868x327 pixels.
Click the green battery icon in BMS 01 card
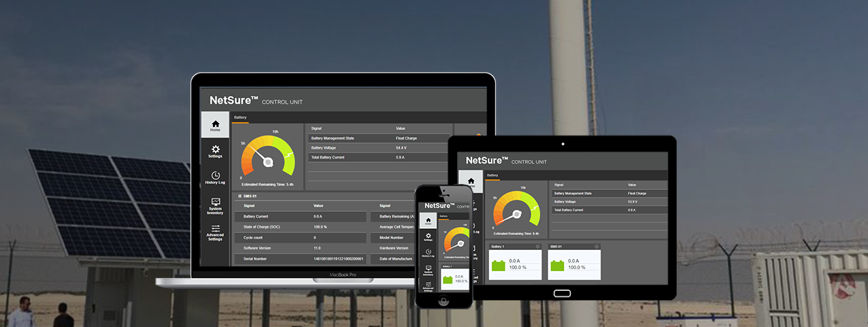tap(557, 265)
